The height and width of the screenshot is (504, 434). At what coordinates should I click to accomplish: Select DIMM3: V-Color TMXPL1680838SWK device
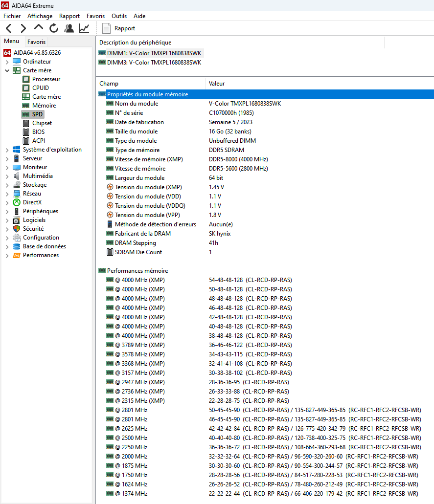[x=154, y=63]
